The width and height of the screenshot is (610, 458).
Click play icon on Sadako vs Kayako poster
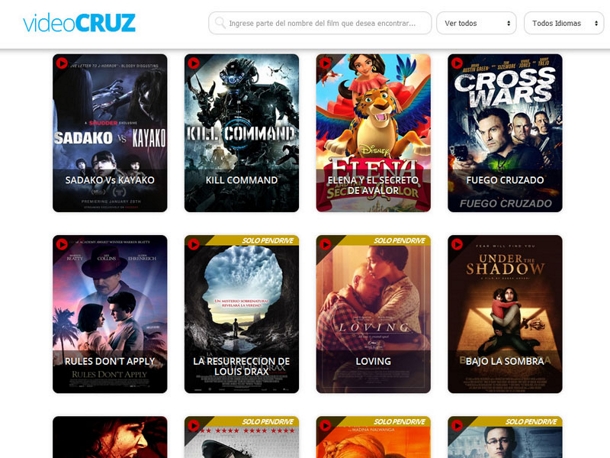pos(62,63)
